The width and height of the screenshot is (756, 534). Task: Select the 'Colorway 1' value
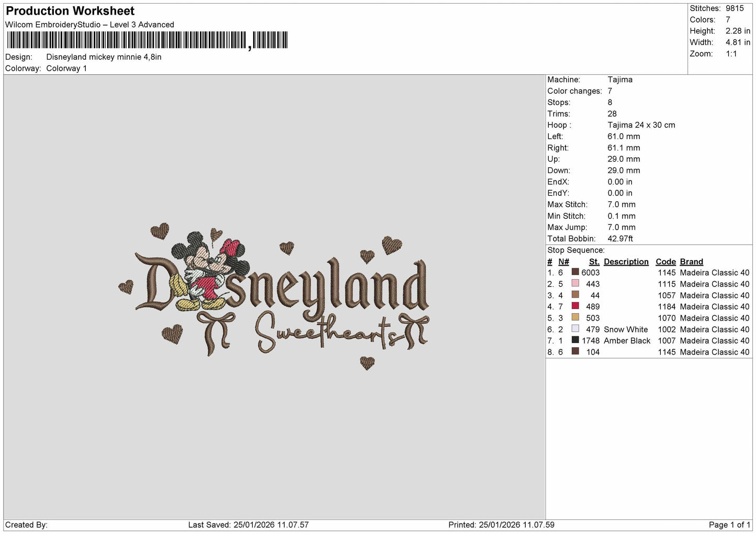click(66, 69)
